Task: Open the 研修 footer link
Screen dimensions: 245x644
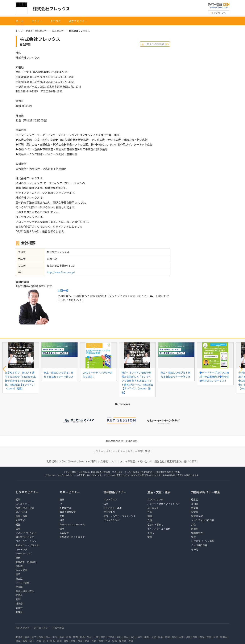Action: click(x=148, y=451)
